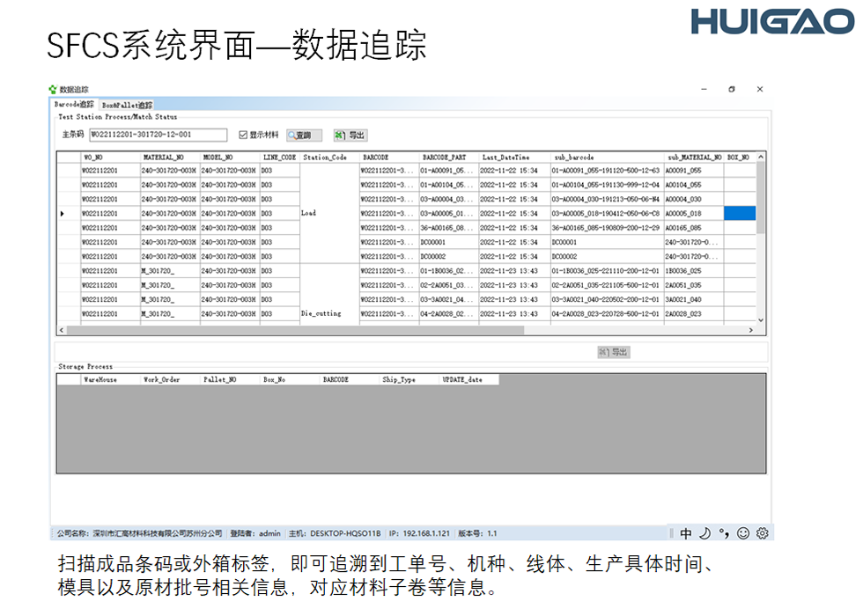Click the export icon above the Storage Process table
Viewport: 863px width, 616px height.
point(602,350)
